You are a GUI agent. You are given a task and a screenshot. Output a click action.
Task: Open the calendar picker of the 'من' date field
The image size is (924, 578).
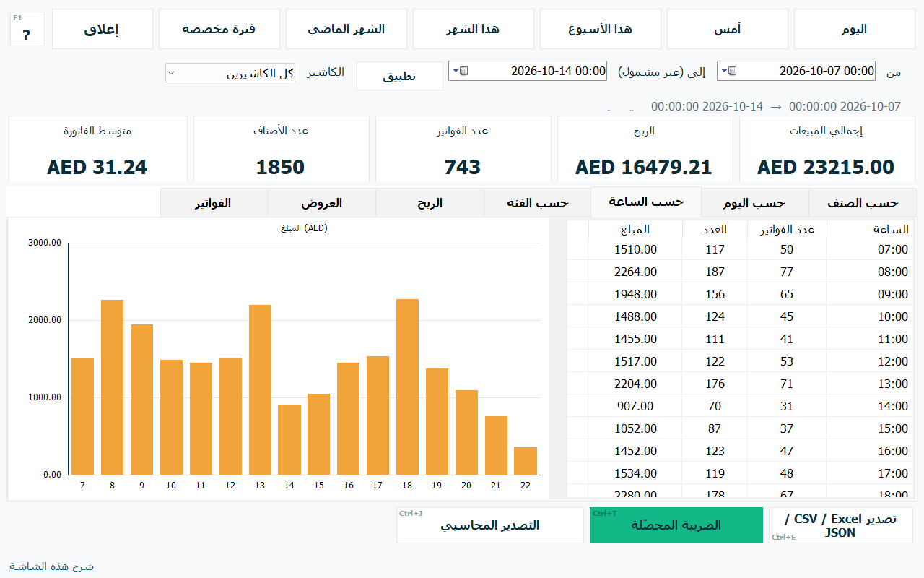[x=729, y=71]
